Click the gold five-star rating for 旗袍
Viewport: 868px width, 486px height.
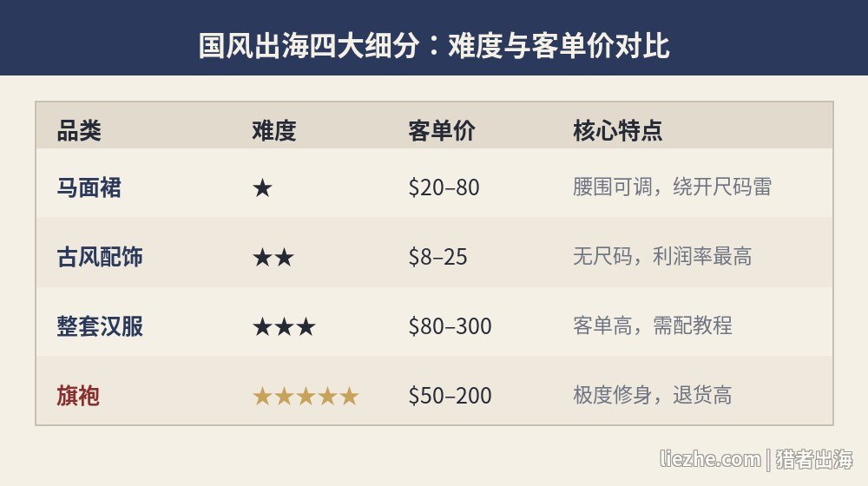[x=306, y=397]
